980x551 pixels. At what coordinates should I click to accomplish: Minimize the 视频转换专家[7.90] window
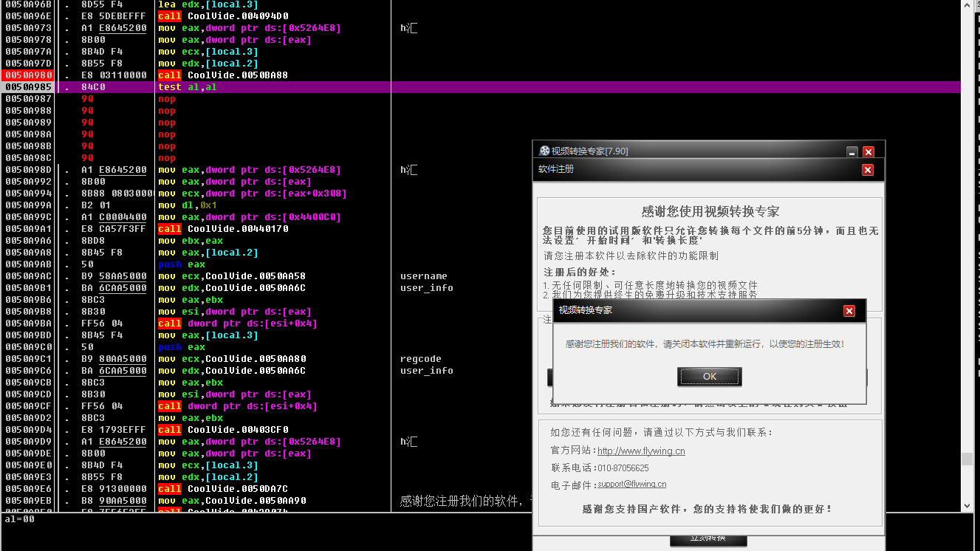tap(852, 151)
